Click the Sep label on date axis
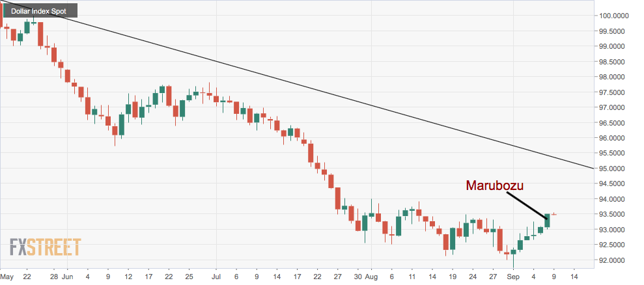The height and width of the screenshot is (285, 644). (514, 276)
